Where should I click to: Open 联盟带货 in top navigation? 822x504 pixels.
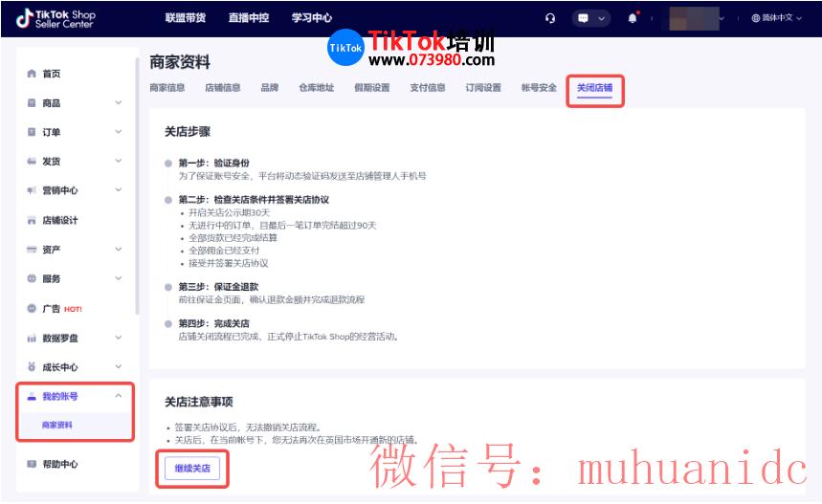pyautogui.click(x=186, y=18)
